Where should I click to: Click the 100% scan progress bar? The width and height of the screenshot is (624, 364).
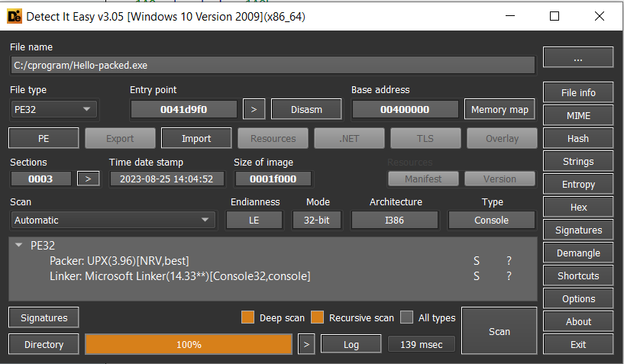point(188,344)
